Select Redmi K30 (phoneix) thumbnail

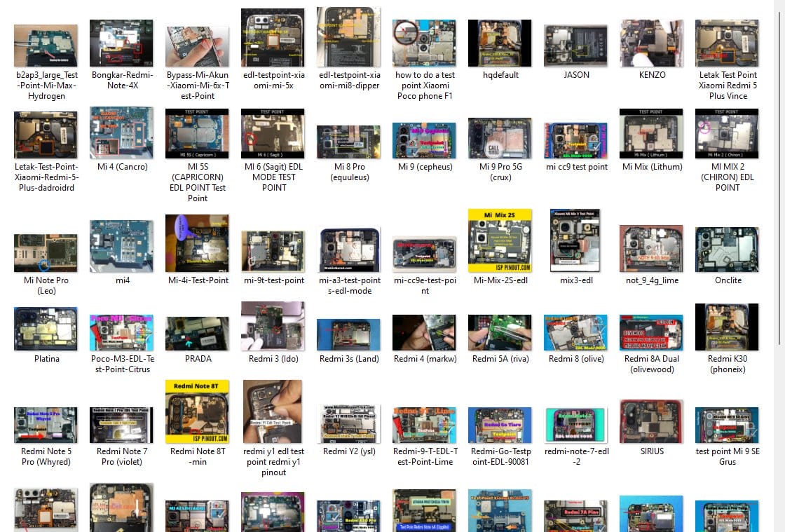(x=727, y=326)
